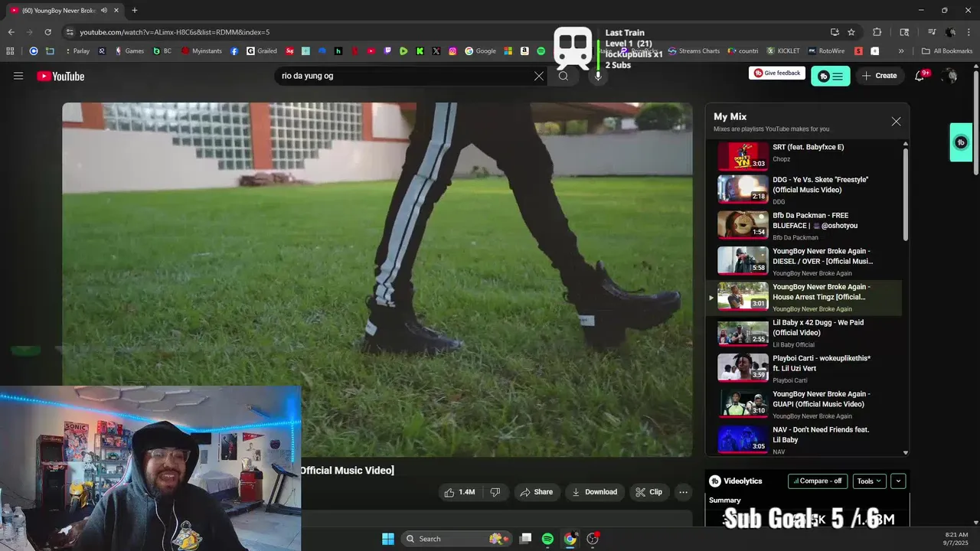Collapse Videolytics with the chevron button
Image resolution: width=980 pixels, height=551 pixels.
(x=899, y=481)
